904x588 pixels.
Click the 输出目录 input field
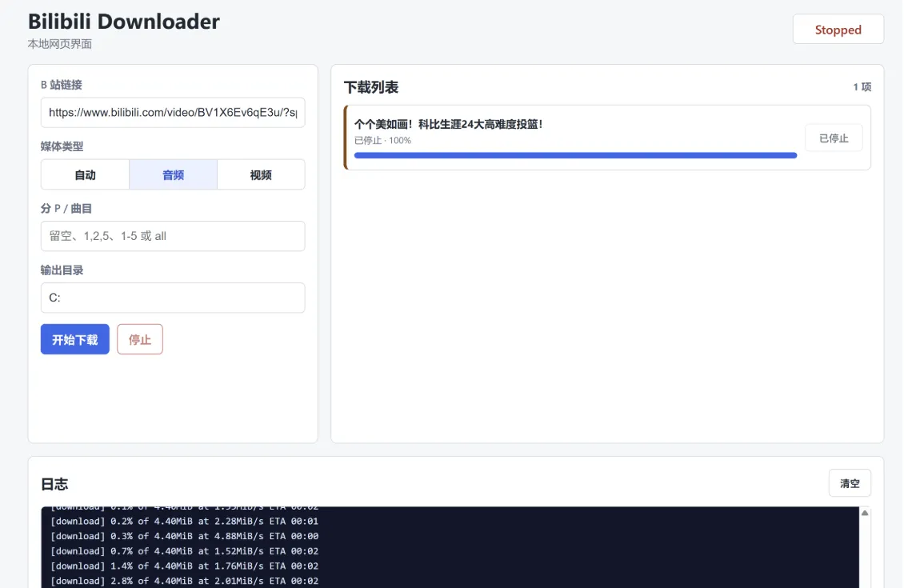point(173,298)
